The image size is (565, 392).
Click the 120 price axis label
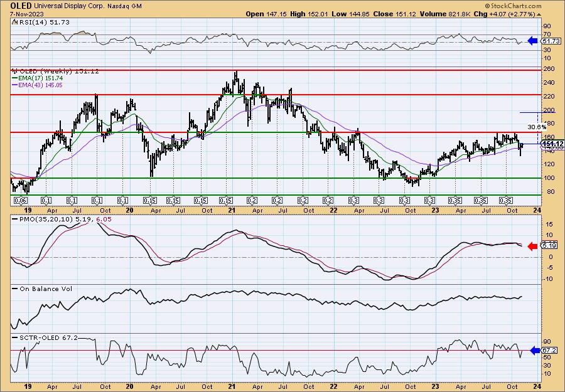pyautogui.click(x=549, y=164)
